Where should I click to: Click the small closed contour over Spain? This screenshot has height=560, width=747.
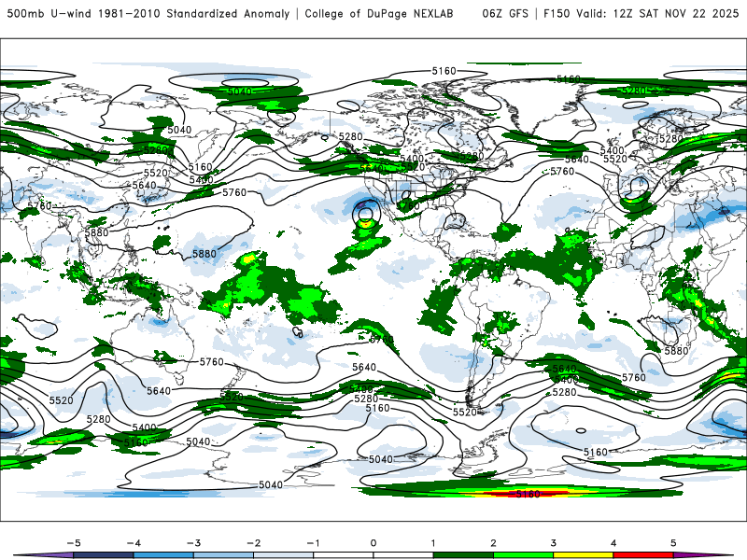(636, 187)
